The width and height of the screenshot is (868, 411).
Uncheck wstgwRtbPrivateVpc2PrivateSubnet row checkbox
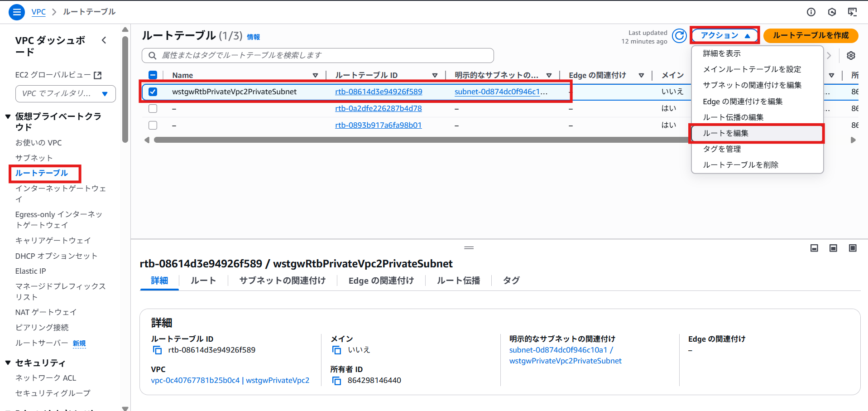[x=153, y=92]
